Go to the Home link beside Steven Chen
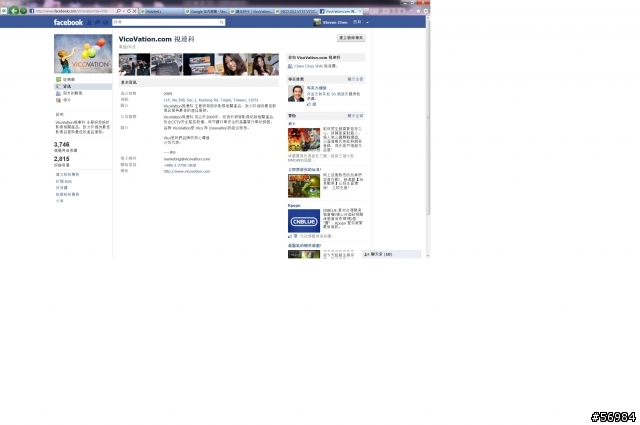 (x=357, y=22)
